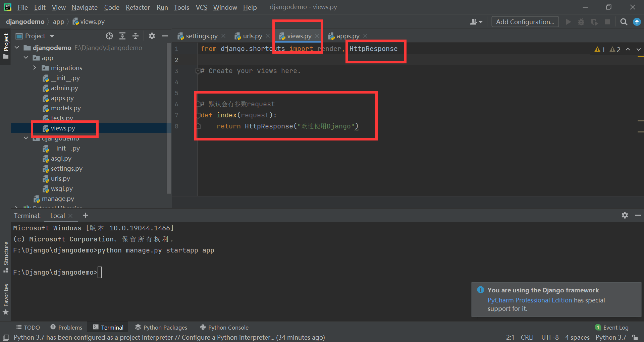Close the urls.py editor tab
644x342 pixels.
click(268, 36)
